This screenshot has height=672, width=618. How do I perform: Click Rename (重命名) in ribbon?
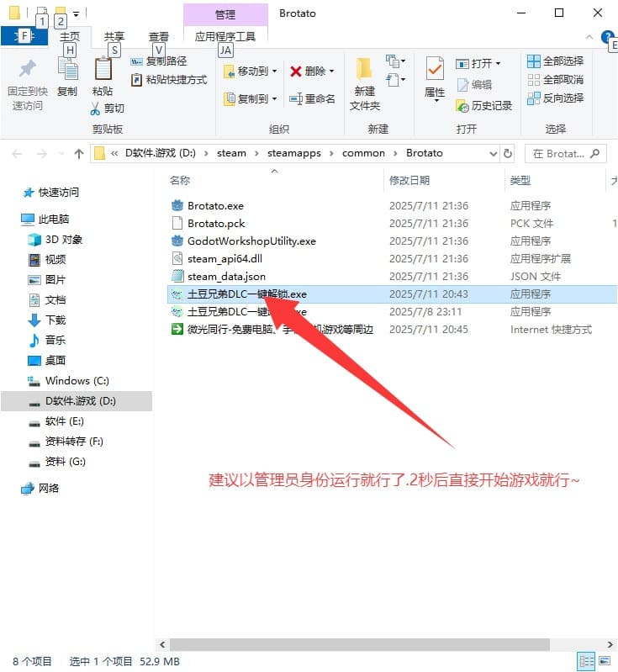point(312,98)
